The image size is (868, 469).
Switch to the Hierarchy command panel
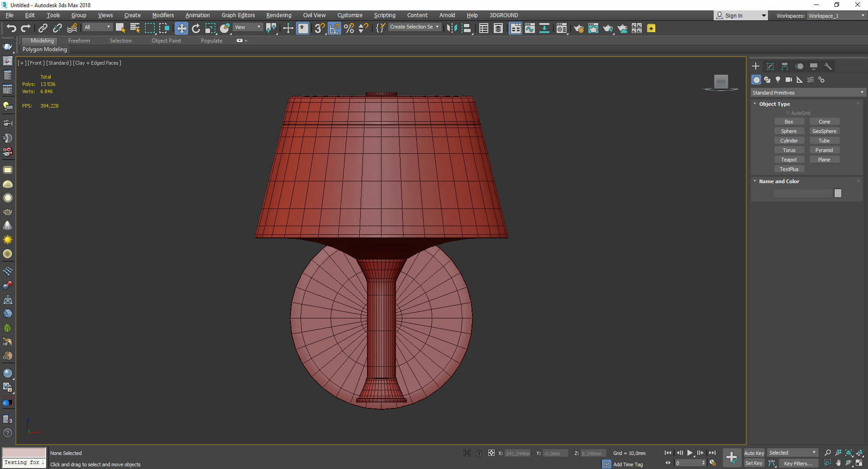pyautogui.click(x=784, y=66)
